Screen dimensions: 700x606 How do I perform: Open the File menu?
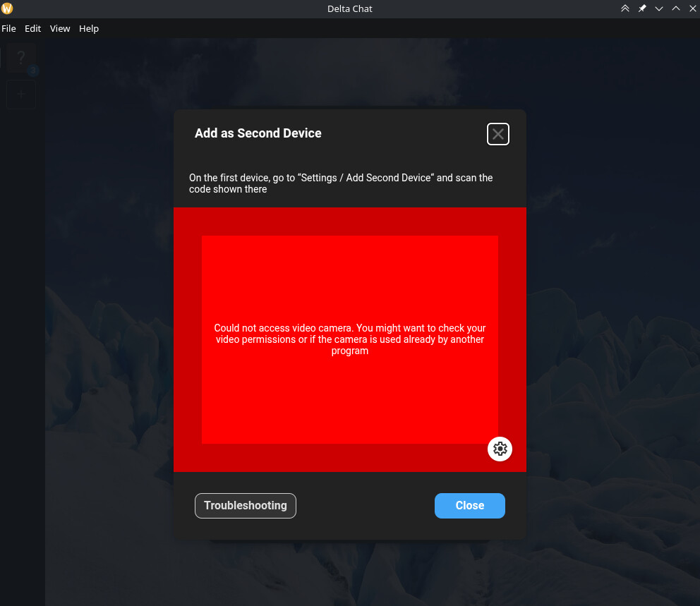point(8,29)
